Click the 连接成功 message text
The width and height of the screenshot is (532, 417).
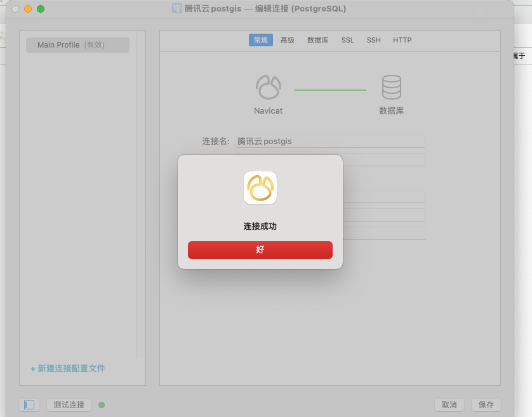pos(260,227)
